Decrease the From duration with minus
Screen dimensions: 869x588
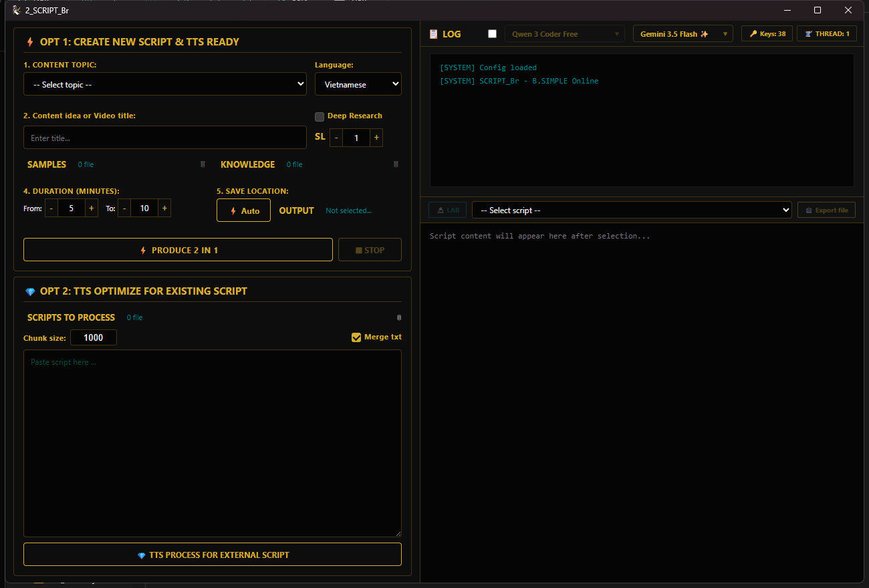[x=51, y=208]
